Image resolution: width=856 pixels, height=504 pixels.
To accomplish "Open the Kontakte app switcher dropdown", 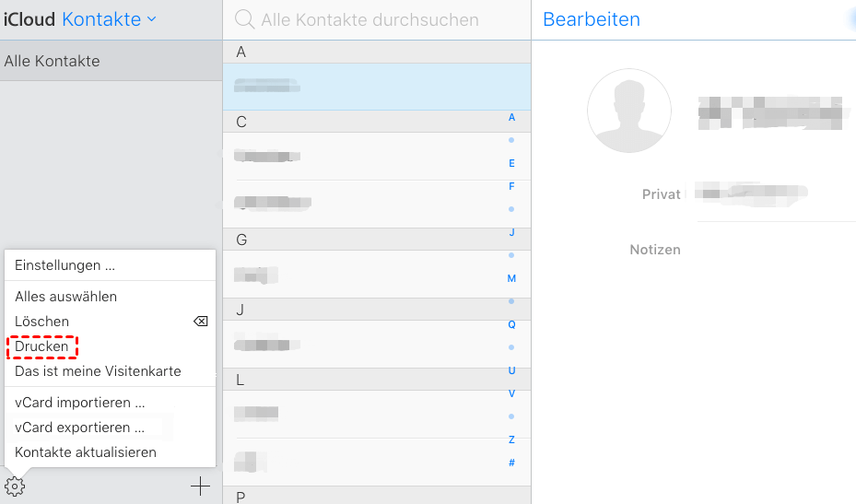I will [x=109, y=19].
